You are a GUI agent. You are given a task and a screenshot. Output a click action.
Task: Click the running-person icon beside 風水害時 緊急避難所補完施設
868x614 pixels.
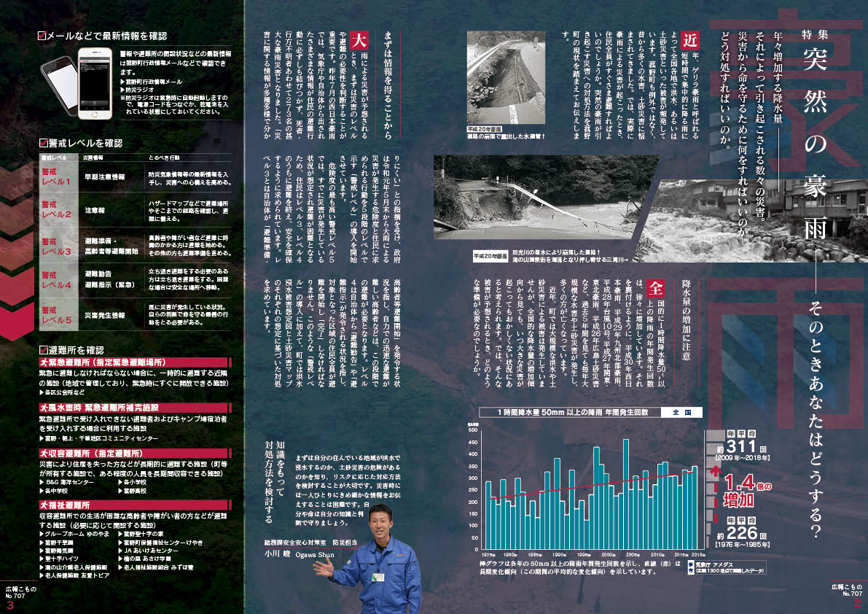point(44,407)
